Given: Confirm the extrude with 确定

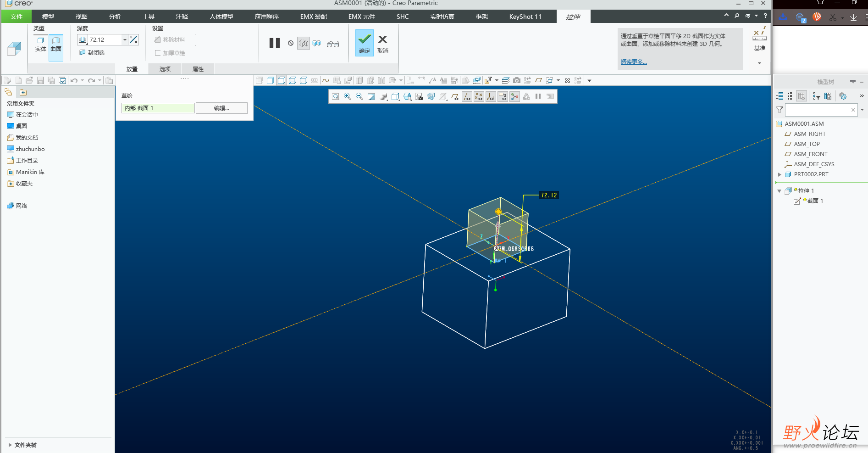Looking at the screenshot, I should (x=365, y=43).
